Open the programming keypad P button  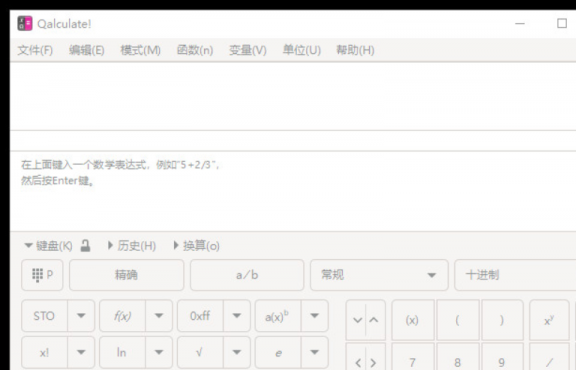(42, 275)
